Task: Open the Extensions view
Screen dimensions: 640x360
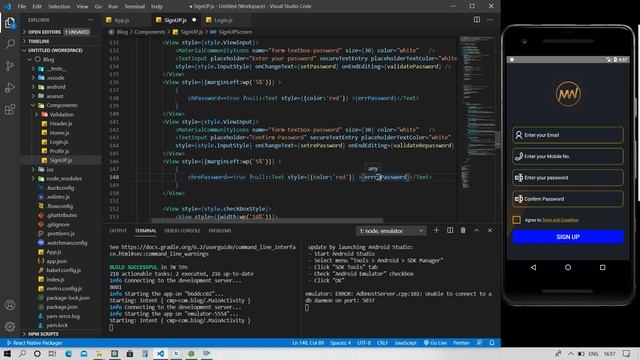Action: [10, 109]
